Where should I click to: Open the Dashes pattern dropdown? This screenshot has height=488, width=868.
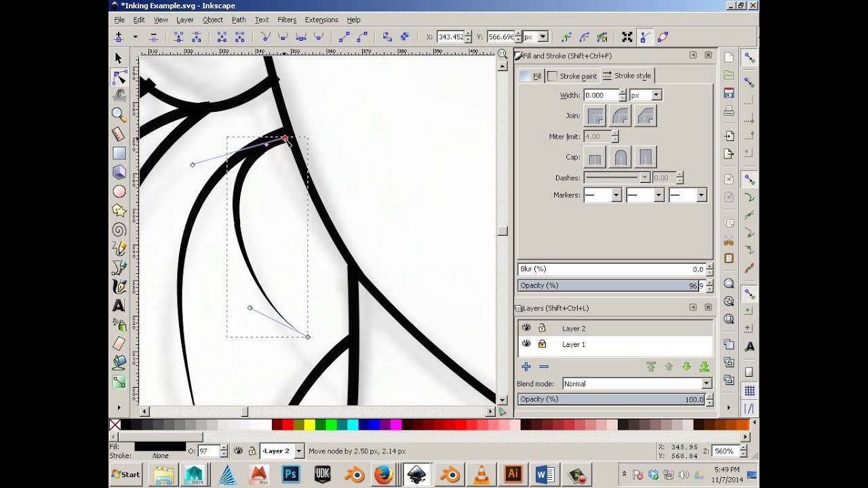click(644, 177)
